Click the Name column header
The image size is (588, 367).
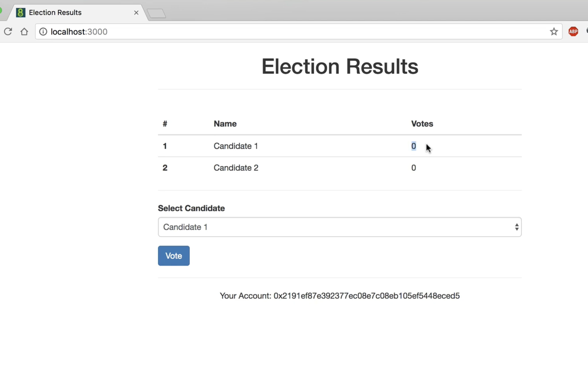pyautogui.click(x=225, y=124)
